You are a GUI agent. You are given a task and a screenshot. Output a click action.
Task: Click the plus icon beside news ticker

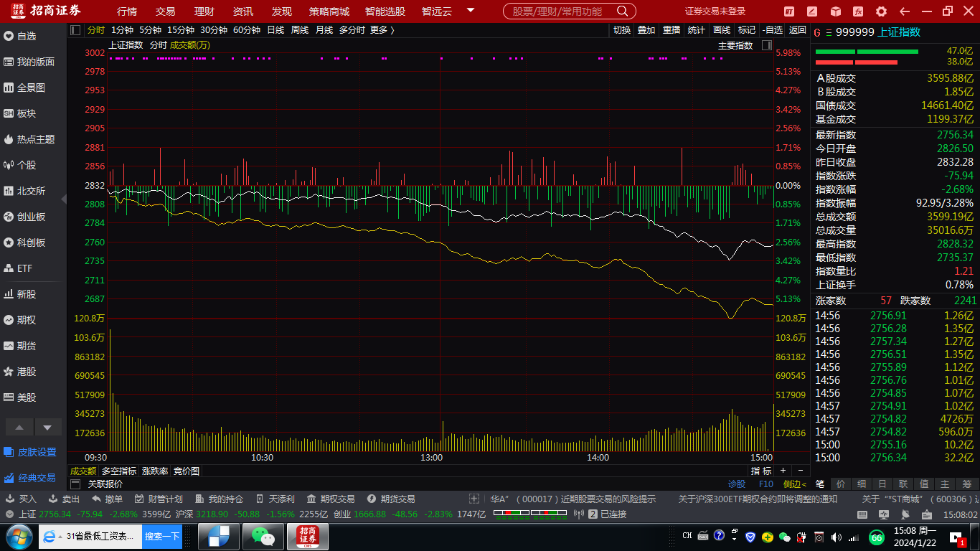[x=474, y=499]
